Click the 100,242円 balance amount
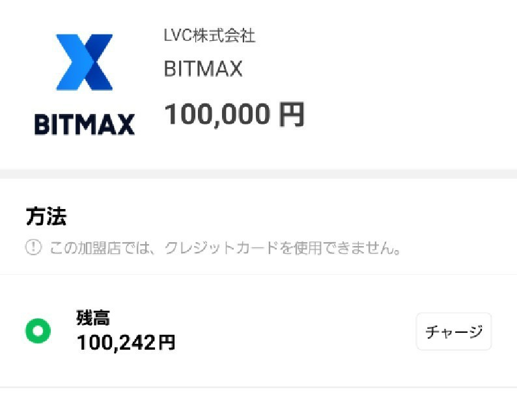The width and height of the screenshot is (517, 420). pos(126,343)
